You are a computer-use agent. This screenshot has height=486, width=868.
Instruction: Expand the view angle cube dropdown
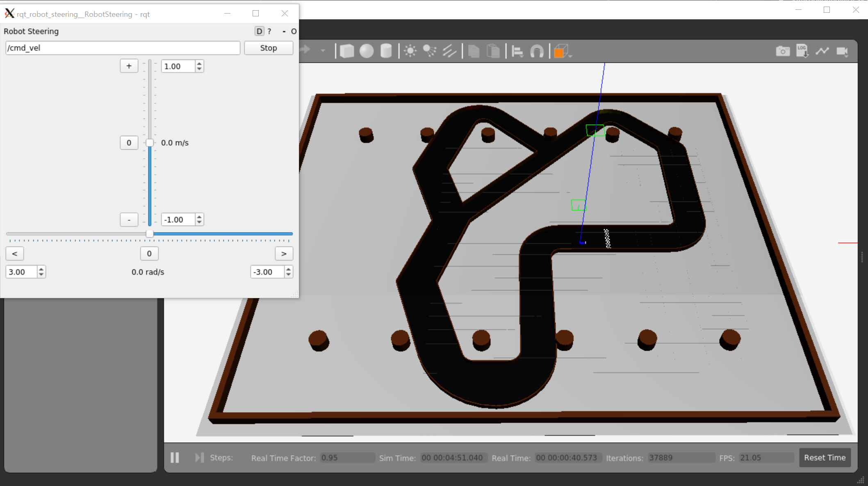tap(570, 55)
